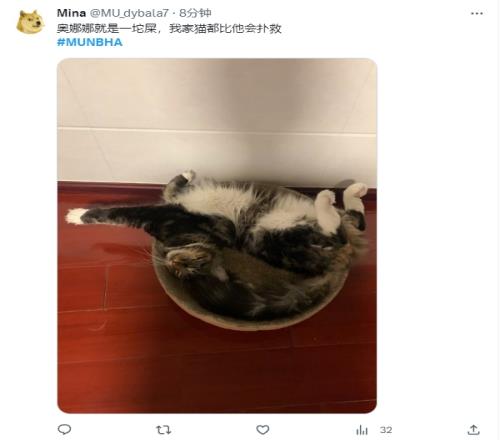Open view analytics bar chart icon
Screen dimensions: 500x440
pos(362,430)
